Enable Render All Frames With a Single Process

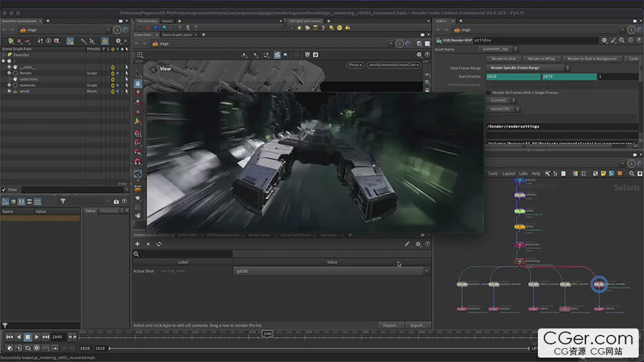[x=490, y=93]
